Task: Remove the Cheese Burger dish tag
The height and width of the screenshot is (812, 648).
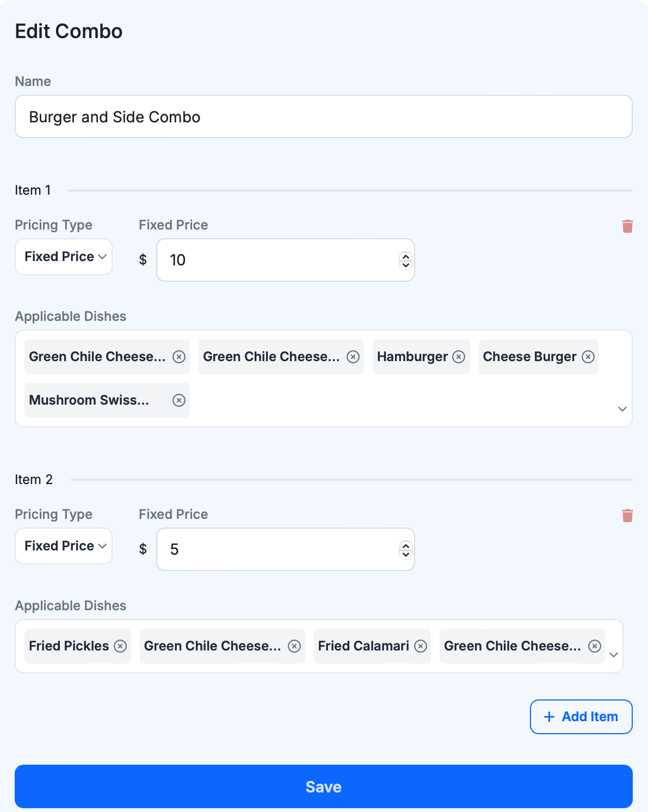Action: point(588,357)
